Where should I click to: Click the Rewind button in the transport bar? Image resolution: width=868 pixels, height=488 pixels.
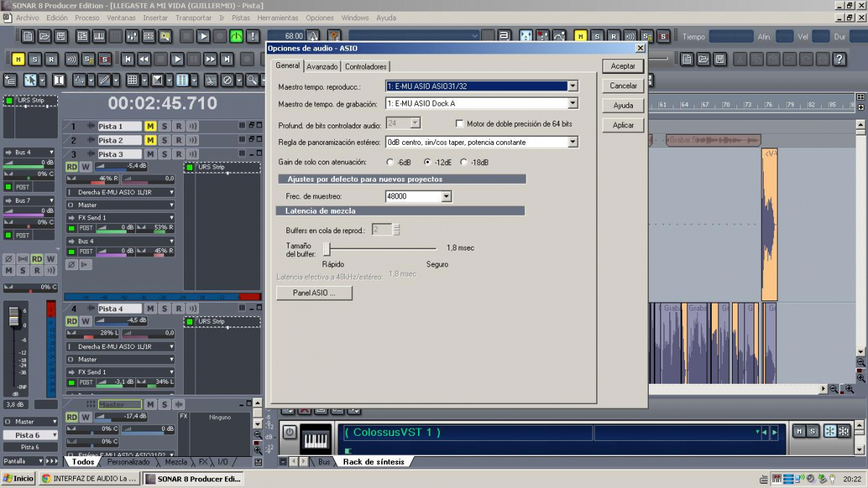coord(144,59)
